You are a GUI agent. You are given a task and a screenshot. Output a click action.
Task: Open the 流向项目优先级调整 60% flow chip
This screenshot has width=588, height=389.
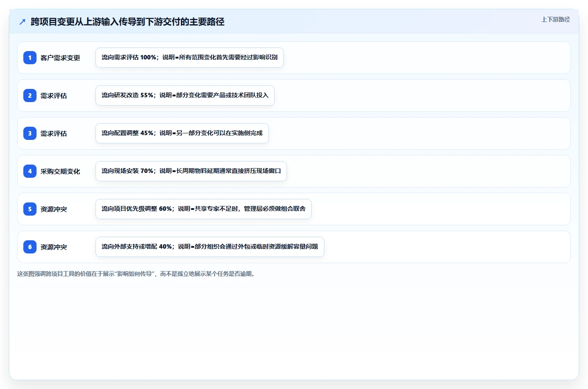pos(203,209)
